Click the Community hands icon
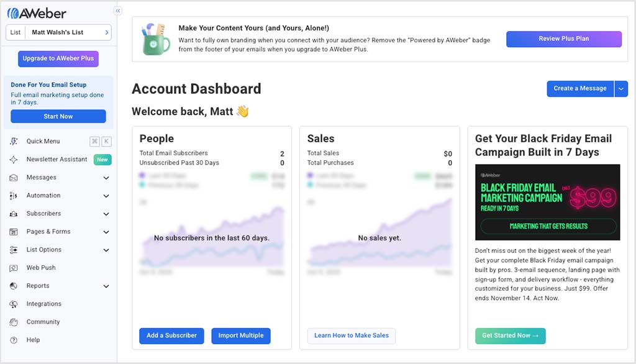636x364 pixels. tap(14, 322)
